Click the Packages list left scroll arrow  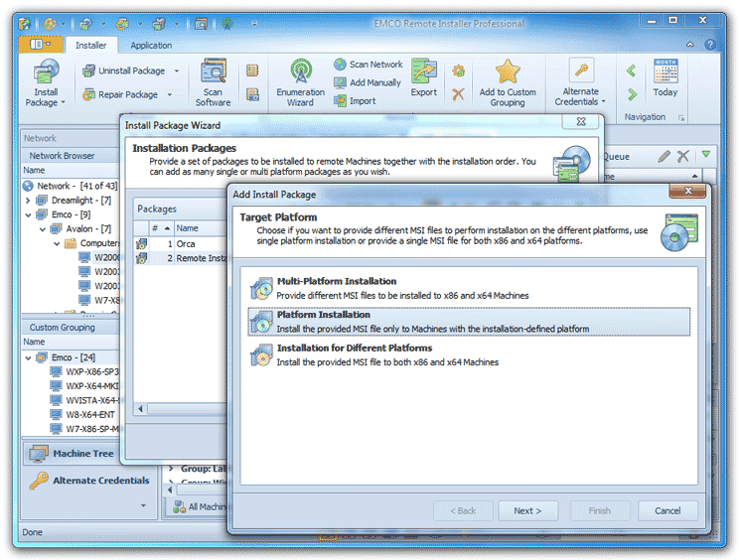point(140,409)
